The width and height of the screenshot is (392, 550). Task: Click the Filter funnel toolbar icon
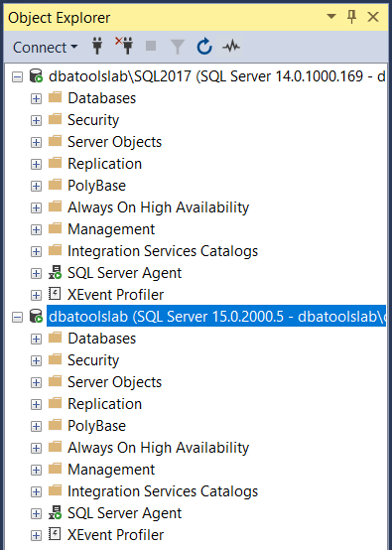point(178,47)
